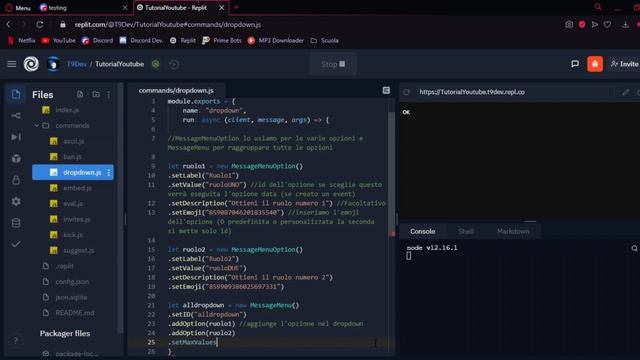Open the Scuola bookmarks folder
This screenshot has height=360, width=640.
tap(325, 40)
